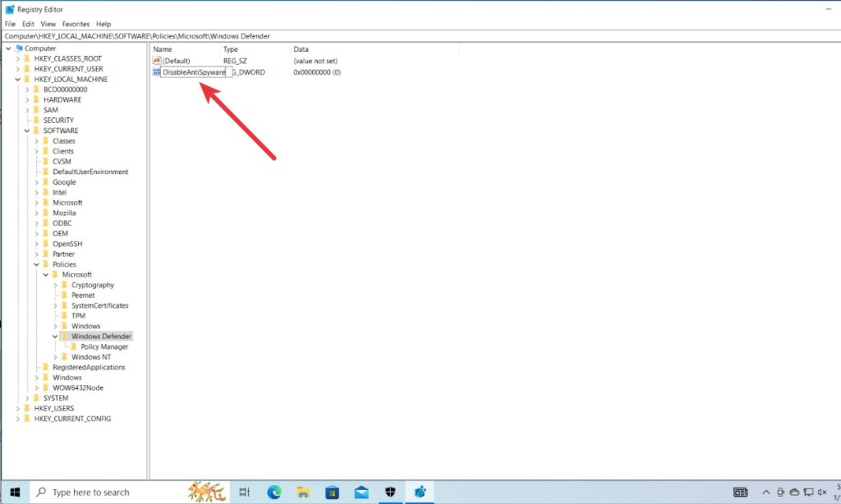Open the File menu
841x504 pixels.
click(x=10, y=24)
